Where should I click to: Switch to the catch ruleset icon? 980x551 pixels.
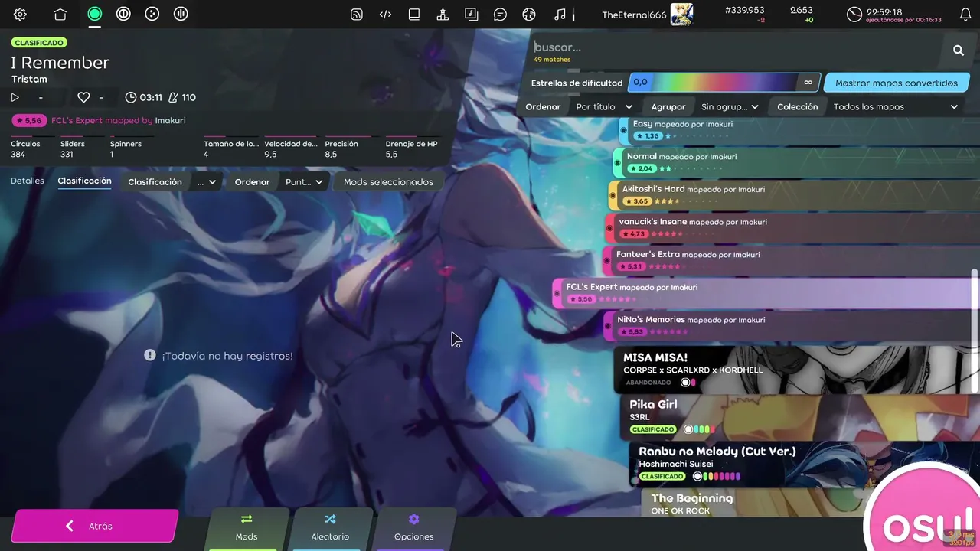tap(152, 14)
